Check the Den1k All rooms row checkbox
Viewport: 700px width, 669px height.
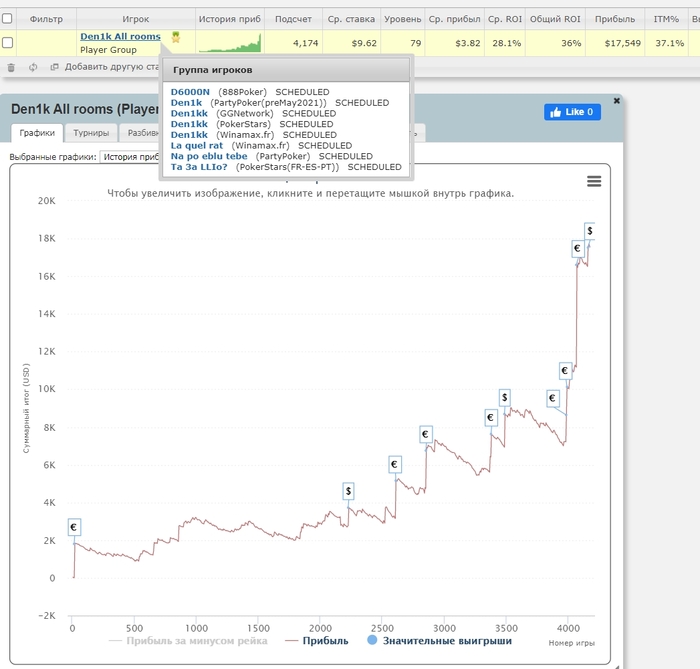click(x=7, y=43)
